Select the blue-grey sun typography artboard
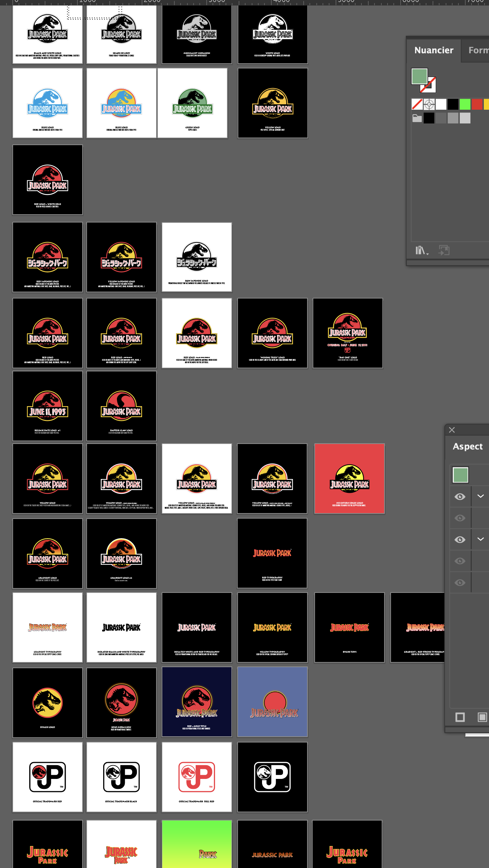 point(272,702)
